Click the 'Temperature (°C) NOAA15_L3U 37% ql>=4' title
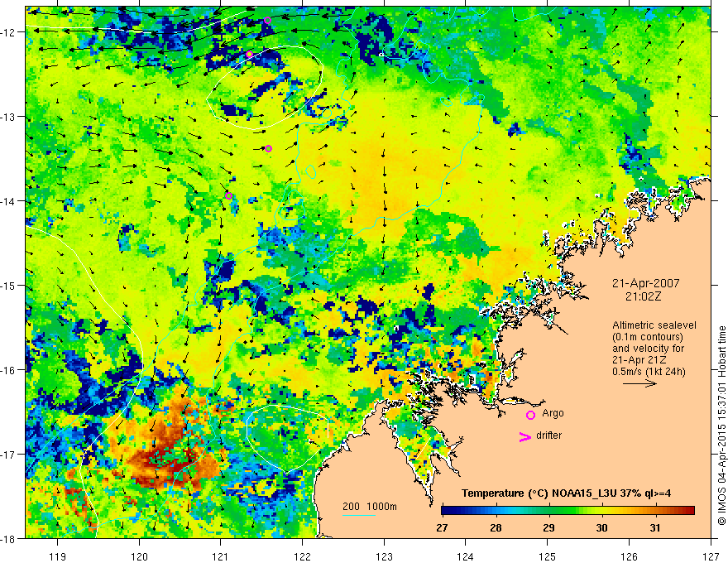Image resolution: width=728 pixels, height=563 pixels. [566, 493]
